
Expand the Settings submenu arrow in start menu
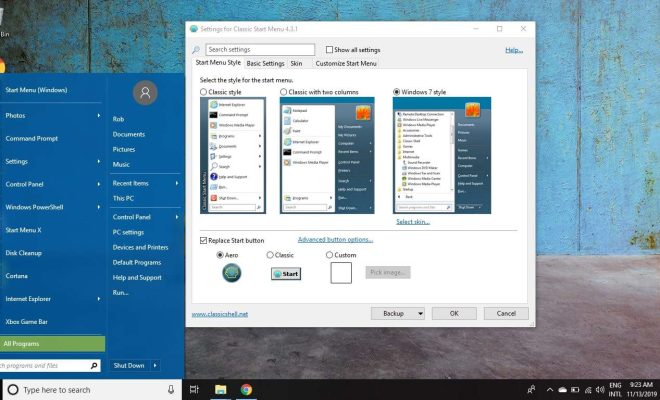(99, 161)
